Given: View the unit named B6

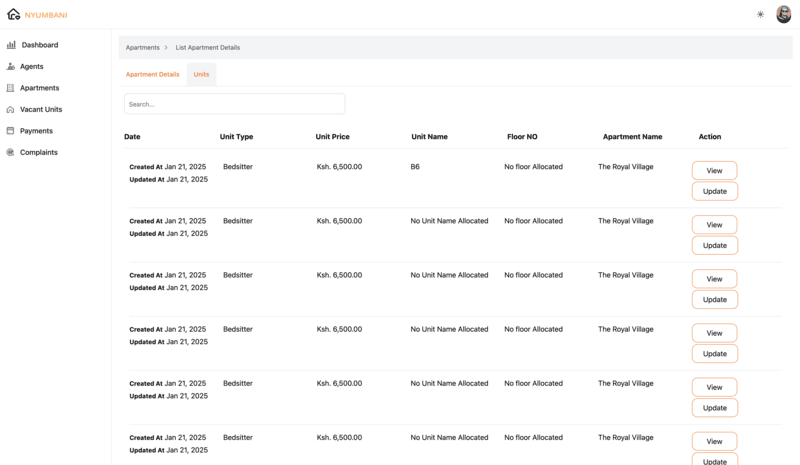Looking at the screenshot, I should pyautogui.click(x=714, y=171).
